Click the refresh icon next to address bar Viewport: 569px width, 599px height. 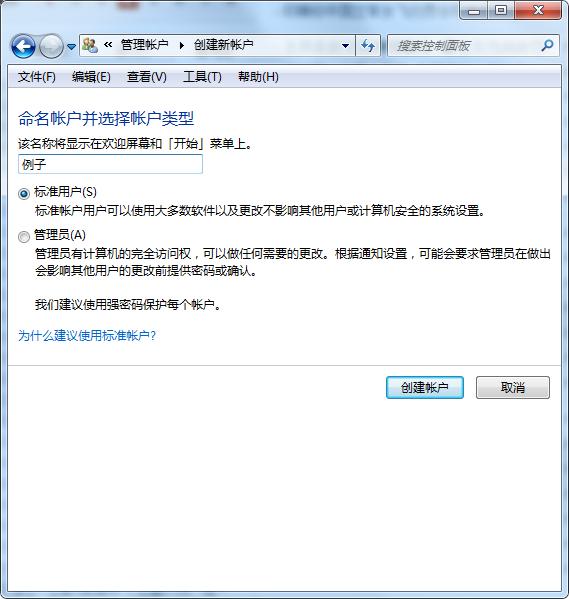coord(368,46)
